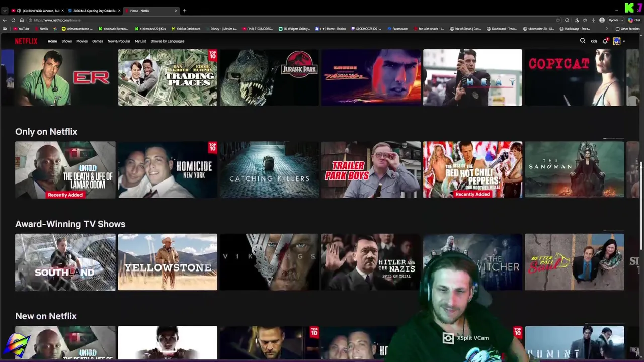Switch to the Kids profile link
Screen dimensions: 644x362
click(x=594, y=41)
